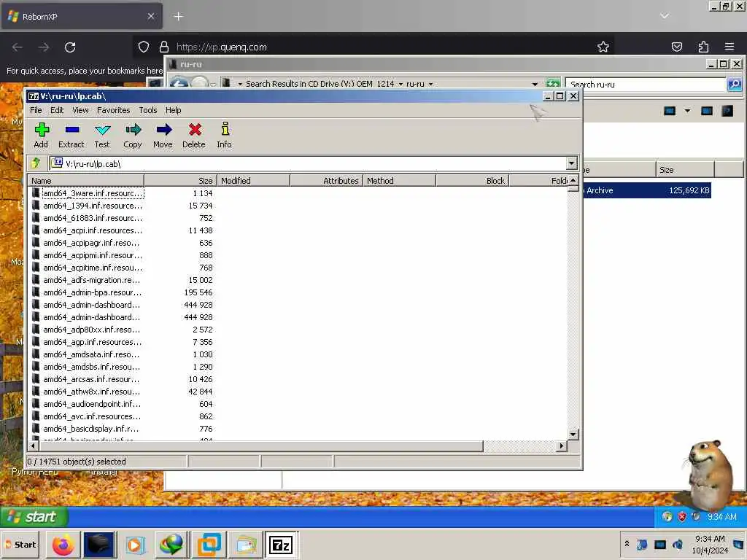Sort by the Modified column

(253, 181)
